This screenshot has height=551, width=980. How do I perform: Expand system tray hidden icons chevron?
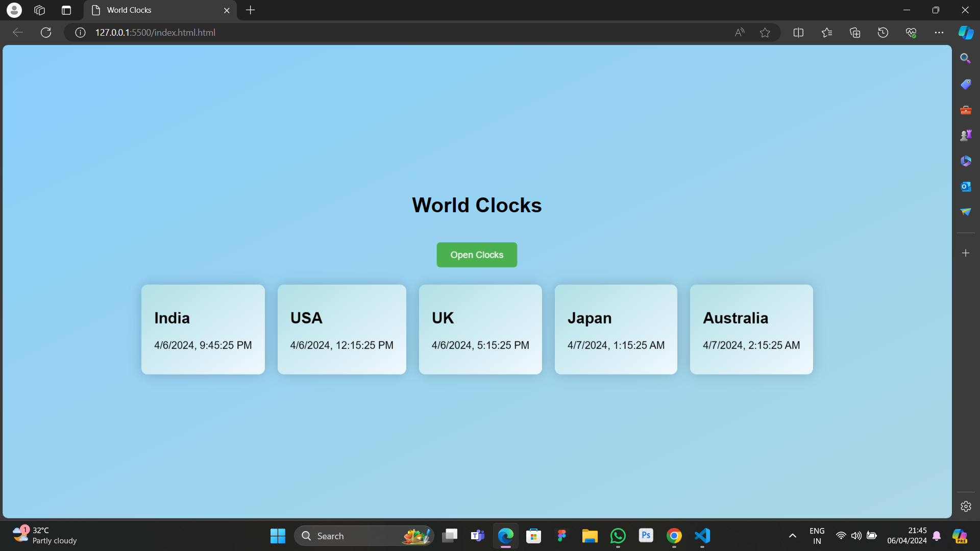click(x=792, y=536)
